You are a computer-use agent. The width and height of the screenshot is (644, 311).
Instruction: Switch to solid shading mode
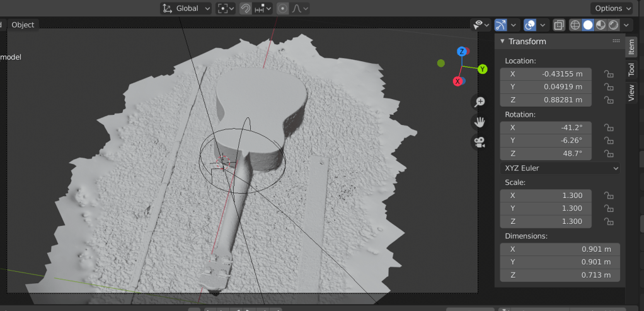coord(587,25)
